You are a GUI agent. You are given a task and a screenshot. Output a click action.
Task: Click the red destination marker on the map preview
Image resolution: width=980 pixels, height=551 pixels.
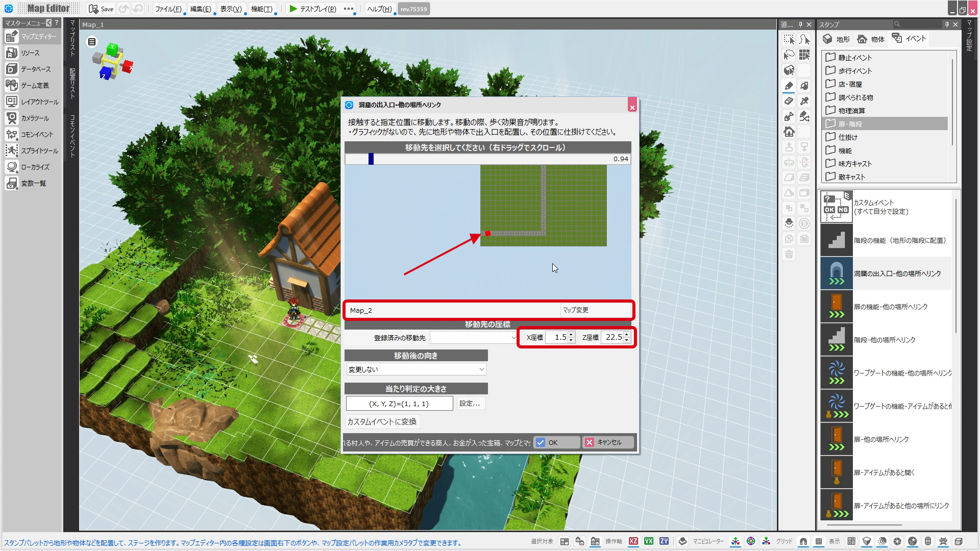488,234
